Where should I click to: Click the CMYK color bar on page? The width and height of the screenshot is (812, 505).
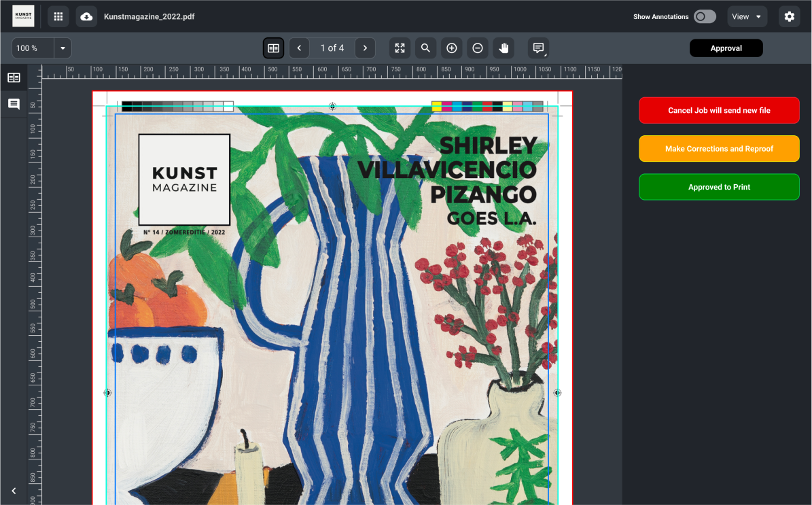tap(487, 107)
